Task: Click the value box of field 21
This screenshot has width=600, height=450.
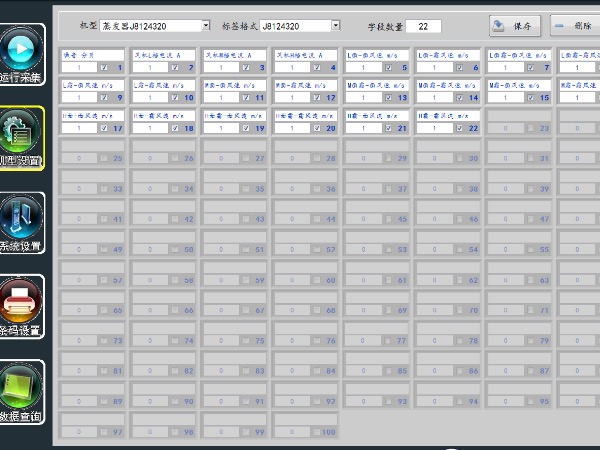Action: [363, 129]
